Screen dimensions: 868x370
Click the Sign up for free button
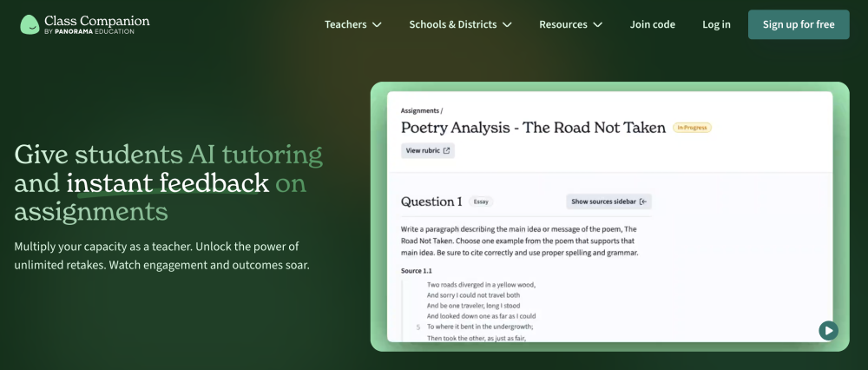[x=799, y=24]
